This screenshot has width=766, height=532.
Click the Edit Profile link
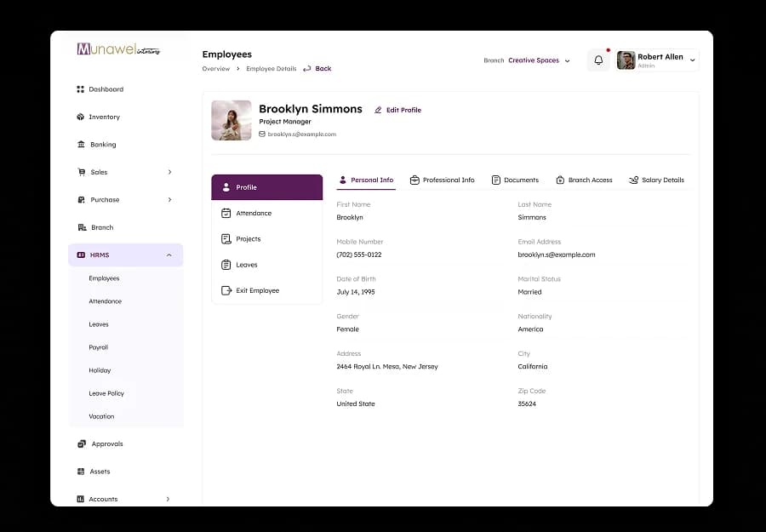(x=397, y=110)
